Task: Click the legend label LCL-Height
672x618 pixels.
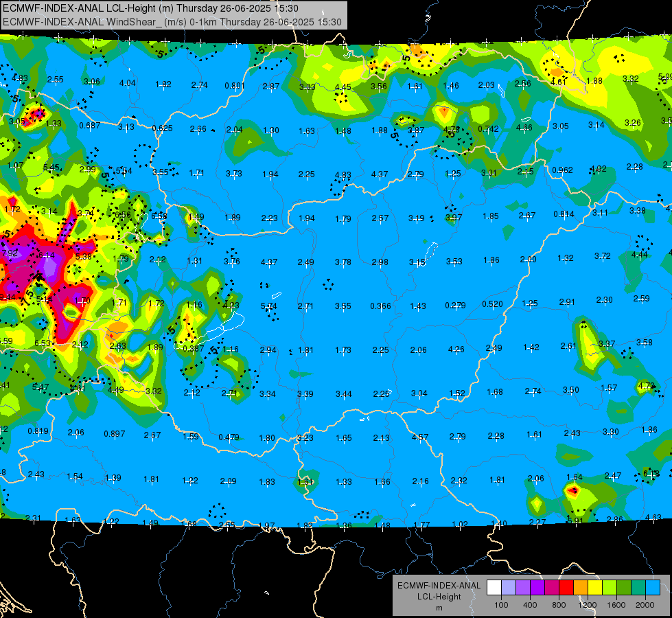Action: point(439,597)
